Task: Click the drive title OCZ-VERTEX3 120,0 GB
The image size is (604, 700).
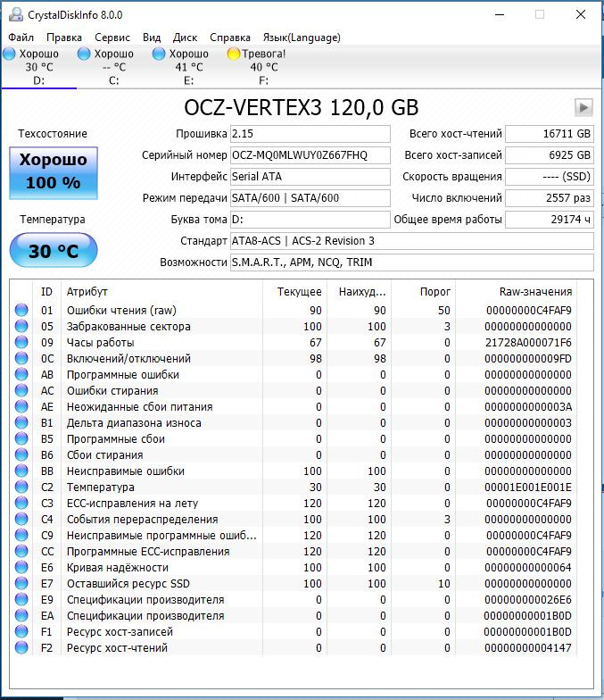Action: click(x=302, y=107)
